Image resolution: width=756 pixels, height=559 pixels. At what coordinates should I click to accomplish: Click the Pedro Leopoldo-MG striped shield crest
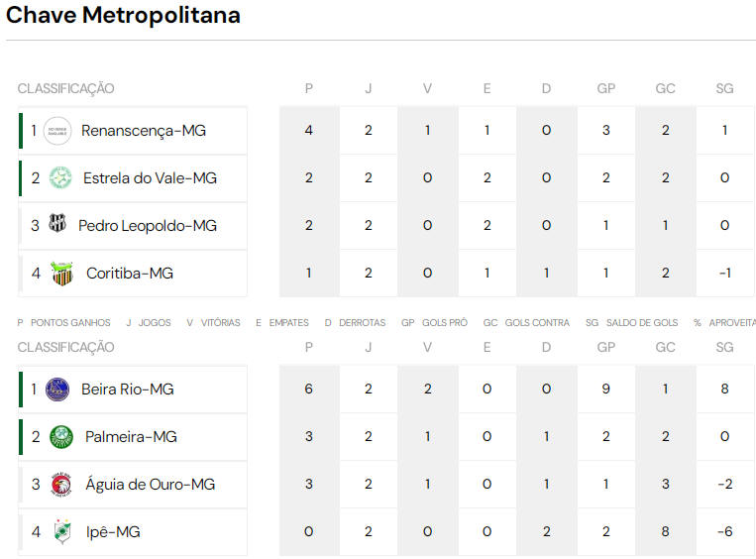tap(57, 223)
